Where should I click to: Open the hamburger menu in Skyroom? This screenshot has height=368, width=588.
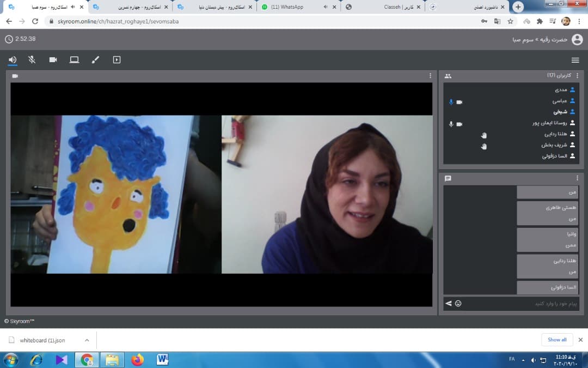[575, 60]
